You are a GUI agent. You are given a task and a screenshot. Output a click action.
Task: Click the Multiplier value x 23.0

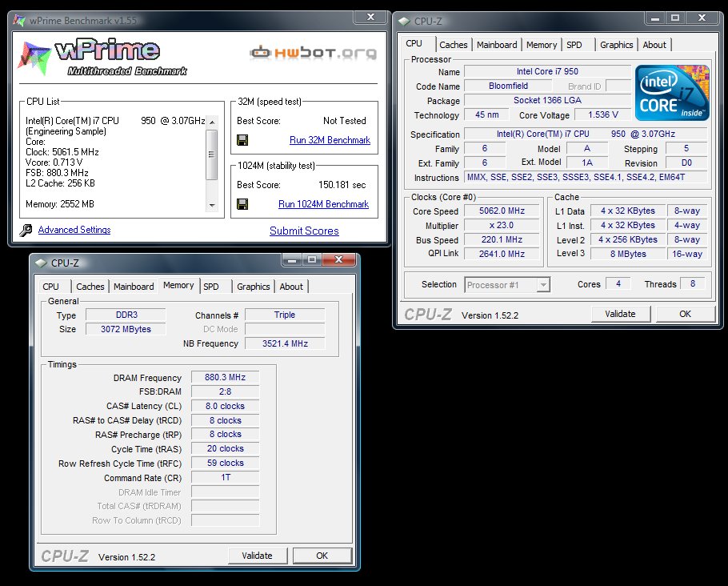tap(502, 226)
